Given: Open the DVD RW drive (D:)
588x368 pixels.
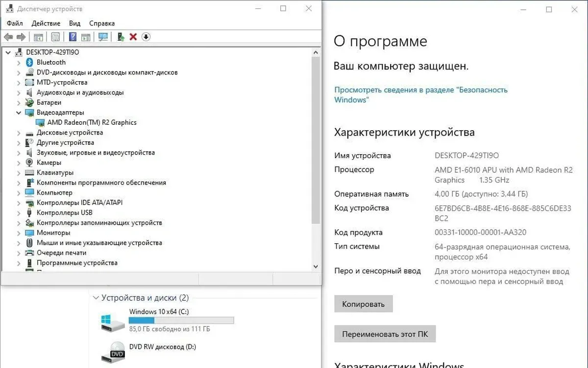Looking at the screenshot, I should pyautogui.click(x=162, y=347).
